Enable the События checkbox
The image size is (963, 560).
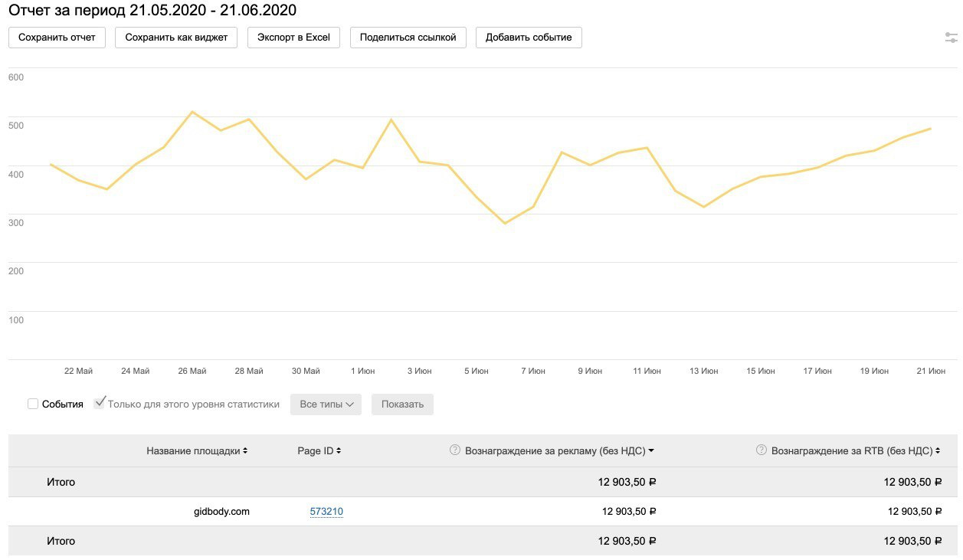pyautogui.click(x=33, y=404)
